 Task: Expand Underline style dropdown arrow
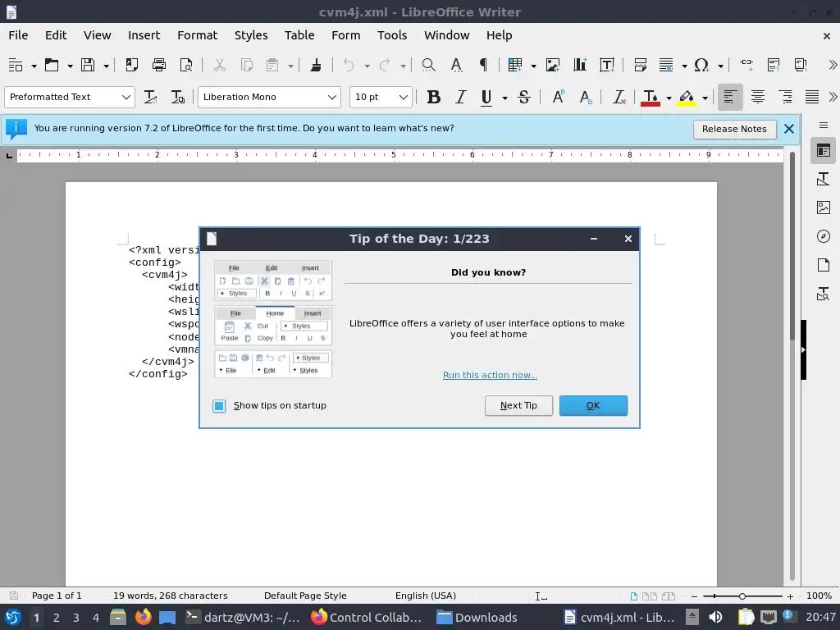point(504,98)
